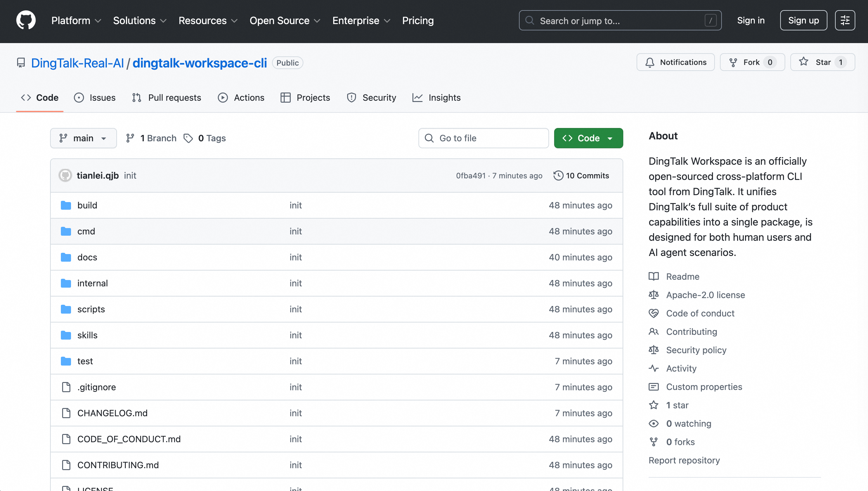This screenshot has width=868, height=491.
Task: Click the tags icon for 0 Tags
Action: (188, 138)
